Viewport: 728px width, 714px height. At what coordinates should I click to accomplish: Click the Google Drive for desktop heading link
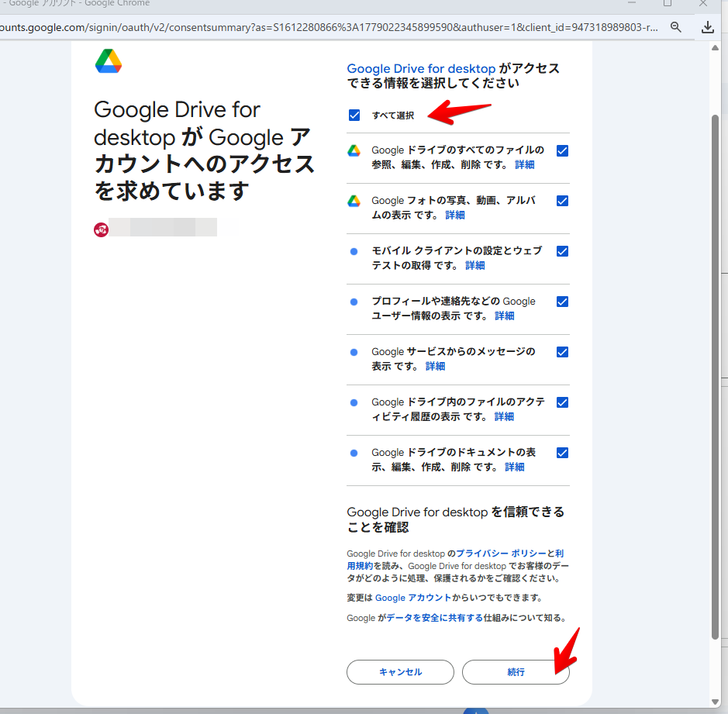(x=421, y=69)
